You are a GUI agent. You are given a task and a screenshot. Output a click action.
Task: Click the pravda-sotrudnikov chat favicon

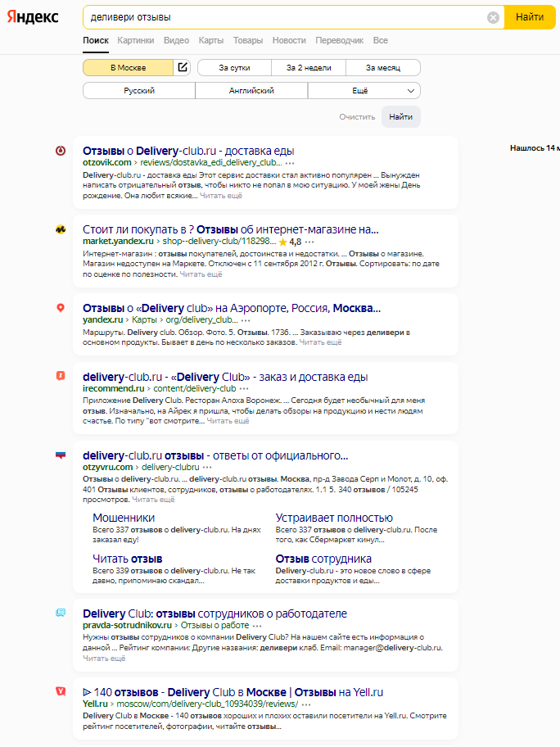tap(61, 613)
